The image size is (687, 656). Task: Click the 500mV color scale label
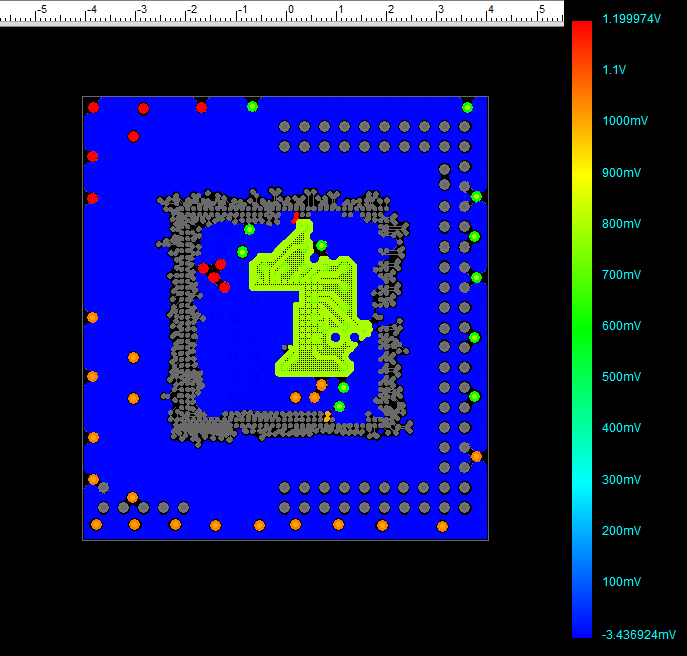619,376
